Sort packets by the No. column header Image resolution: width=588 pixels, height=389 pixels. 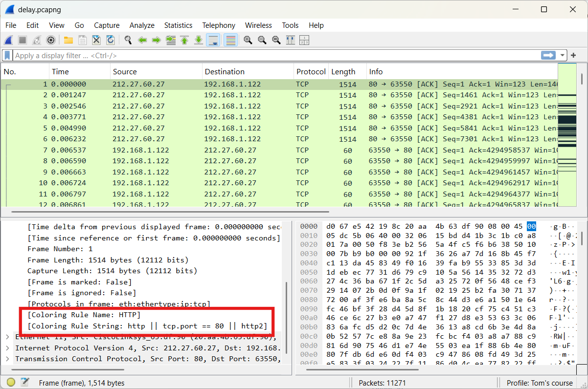[x=24, y=72]
